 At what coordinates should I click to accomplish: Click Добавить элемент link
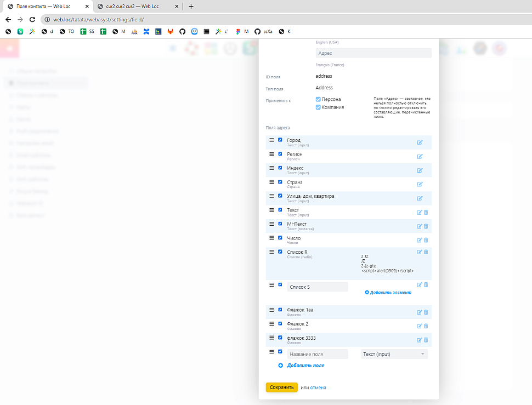point(391,293)
